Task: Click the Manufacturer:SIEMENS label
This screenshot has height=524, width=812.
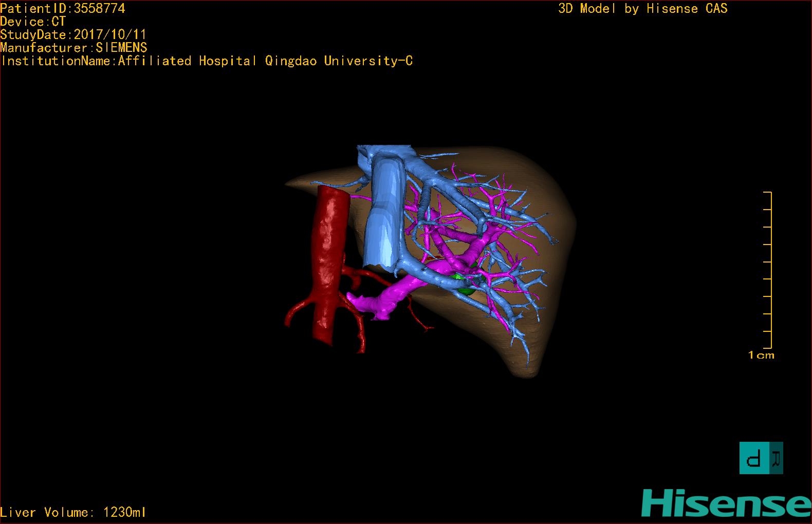Action: (x=74, y=48)
